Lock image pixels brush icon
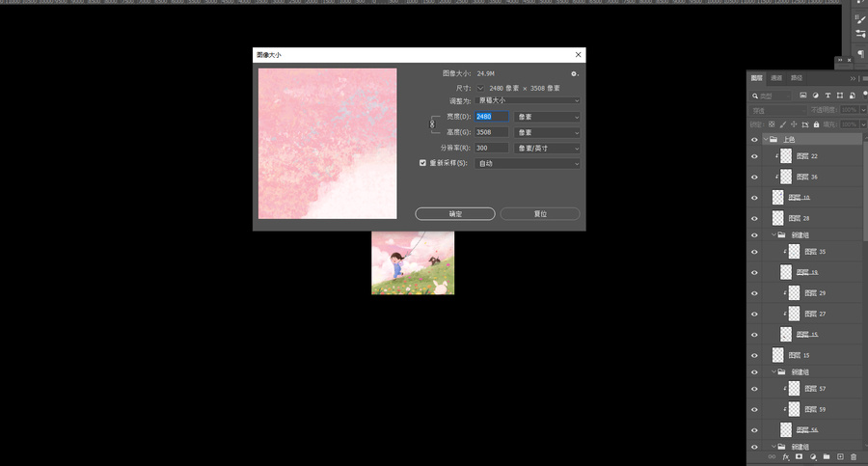Image resolution: width=868 pixels, height=466 pixels. [x=783, y=124]
